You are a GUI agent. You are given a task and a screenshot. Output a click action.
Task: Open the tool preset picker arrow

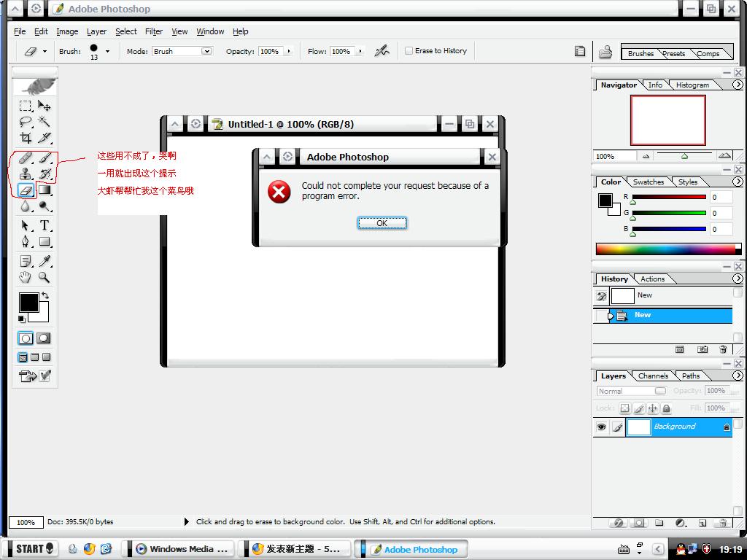pyautogui.click(x=44, y=51)
